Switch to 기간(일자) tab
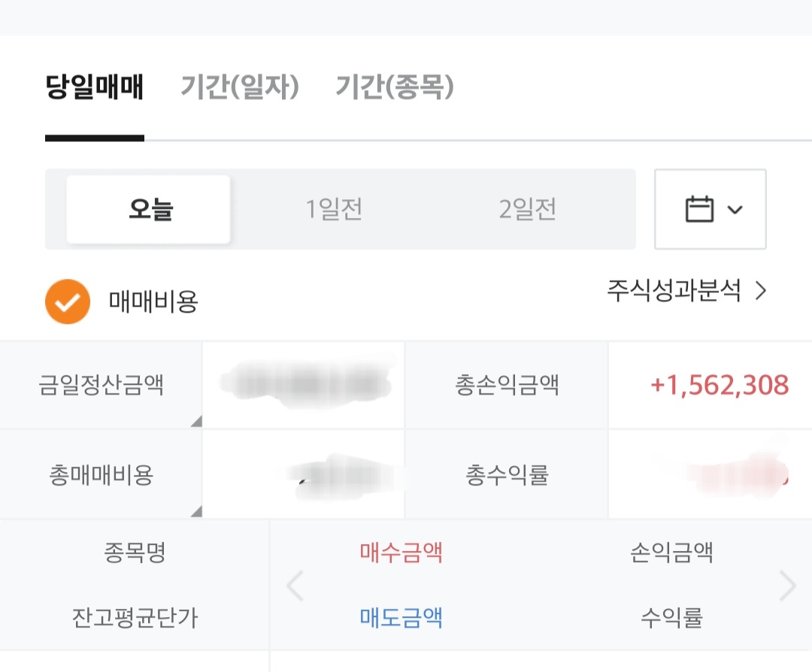This screenshot has height=672, width=812. click(240, 86)
